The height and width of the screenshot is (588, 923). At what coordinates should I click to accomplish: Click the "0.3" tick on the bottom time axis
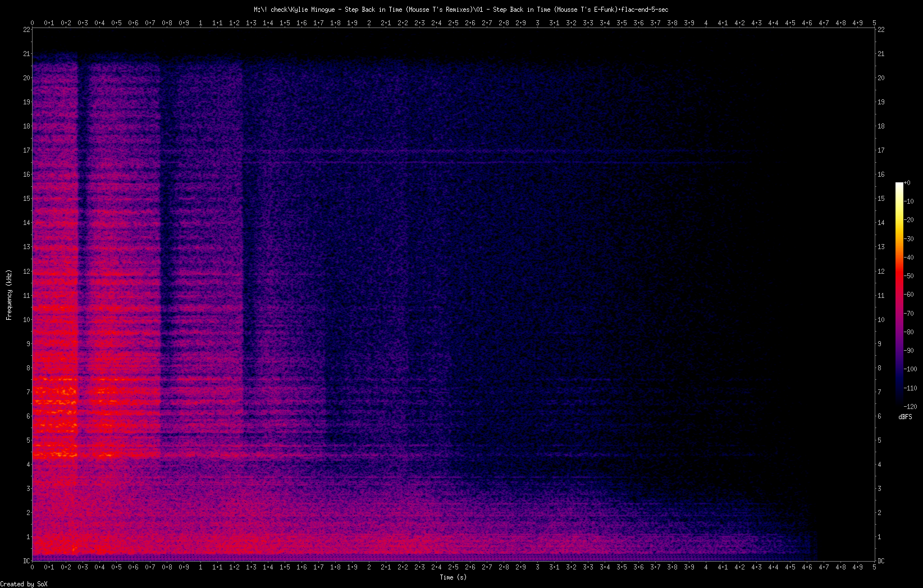tap(83, 567)
